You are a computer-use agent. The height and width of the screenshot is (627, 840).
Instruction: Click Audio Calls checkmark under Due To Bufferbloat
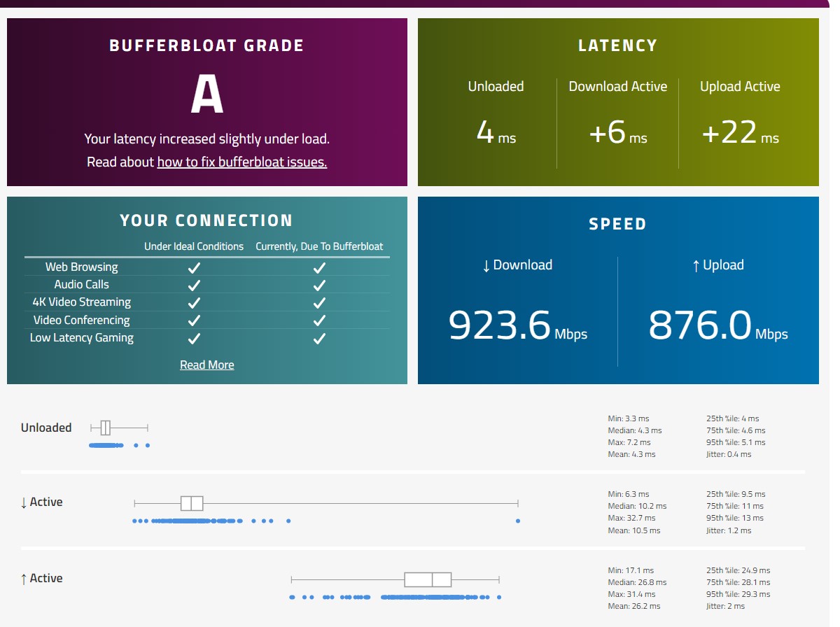[x=319, y=285]
